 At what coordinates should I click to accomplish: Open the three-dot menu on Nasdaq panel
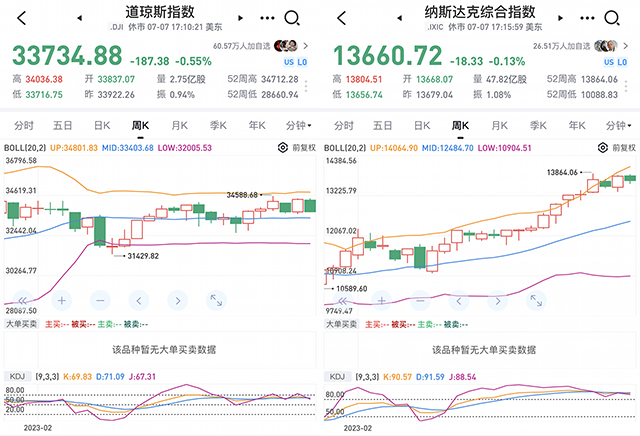(x=587, y=18)
